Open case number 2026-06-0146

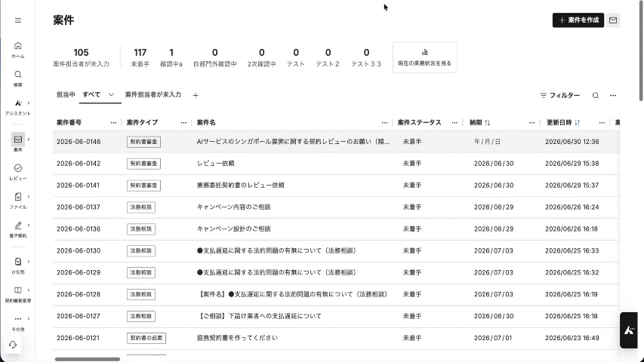tap(79, 142)
